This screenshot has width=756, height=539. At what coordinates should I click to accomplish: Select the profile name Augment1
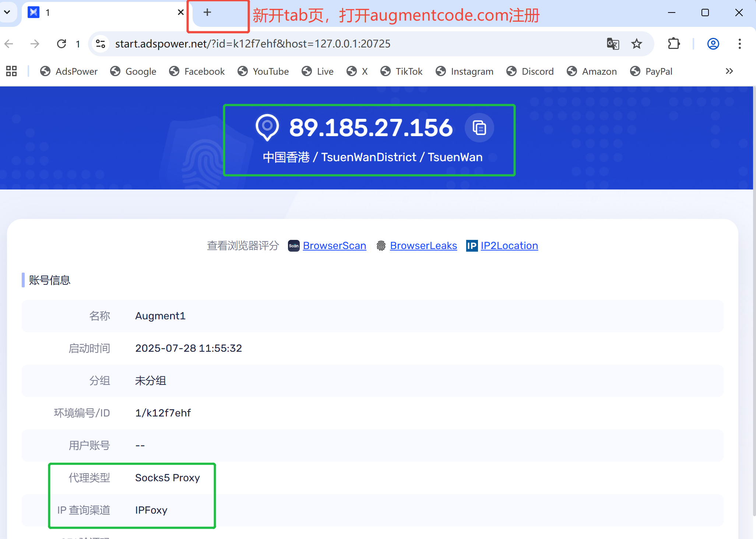click(x=160, y=316)
